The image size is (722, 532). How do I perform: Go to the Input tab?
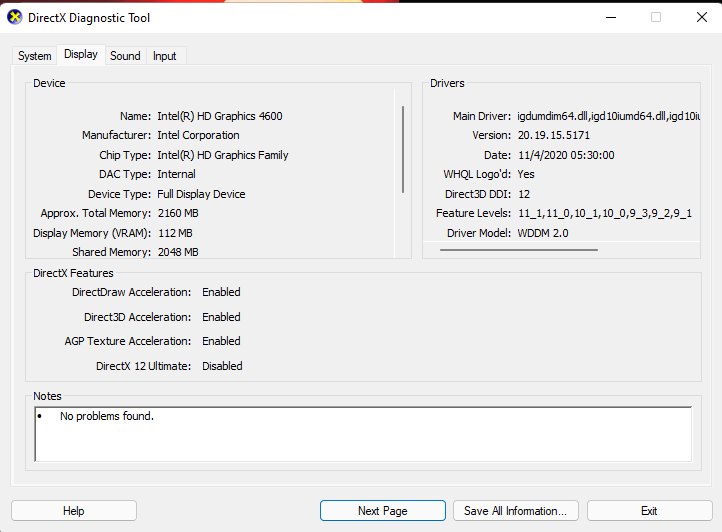165,56
